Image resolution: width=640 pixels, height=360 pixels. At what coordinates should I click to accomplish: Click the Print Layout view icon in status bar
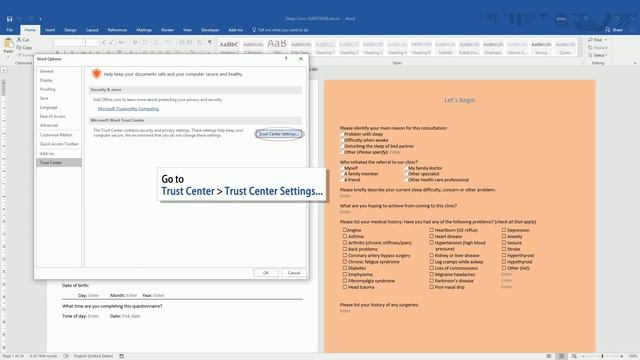click(562, 356)
